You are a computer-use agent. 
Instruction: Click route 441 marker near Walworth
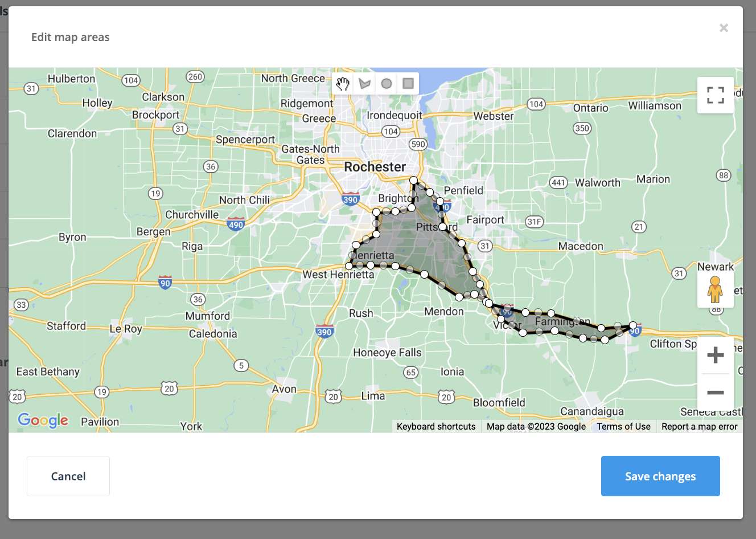tap(558, 183)
